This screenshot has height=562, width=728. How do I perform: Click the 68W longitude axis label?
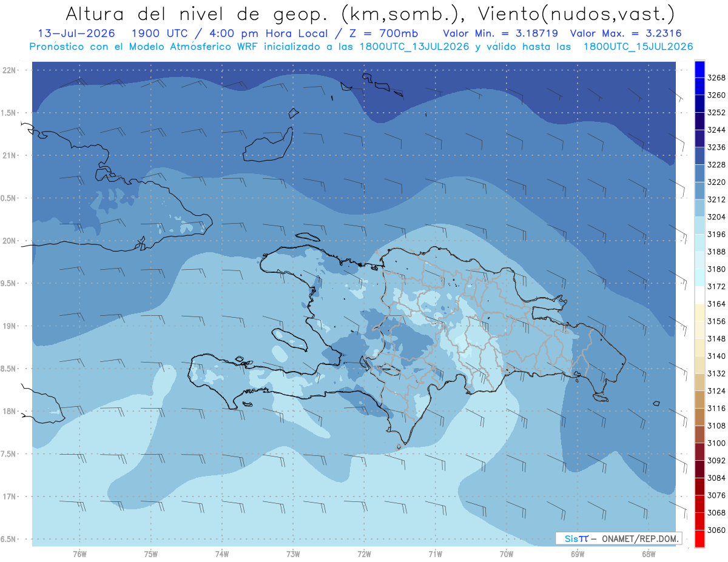649,554
